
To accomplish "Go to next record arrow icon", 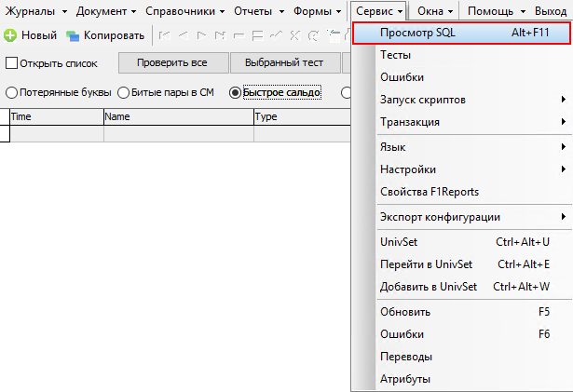I will [201, 35].
